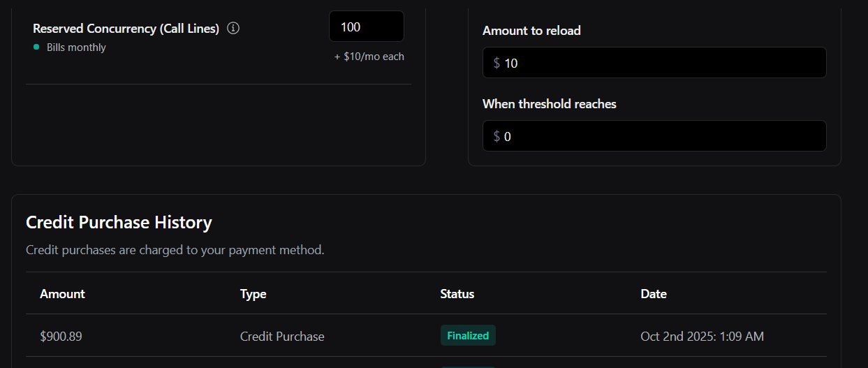Click the Type column header

click(253, 294)
